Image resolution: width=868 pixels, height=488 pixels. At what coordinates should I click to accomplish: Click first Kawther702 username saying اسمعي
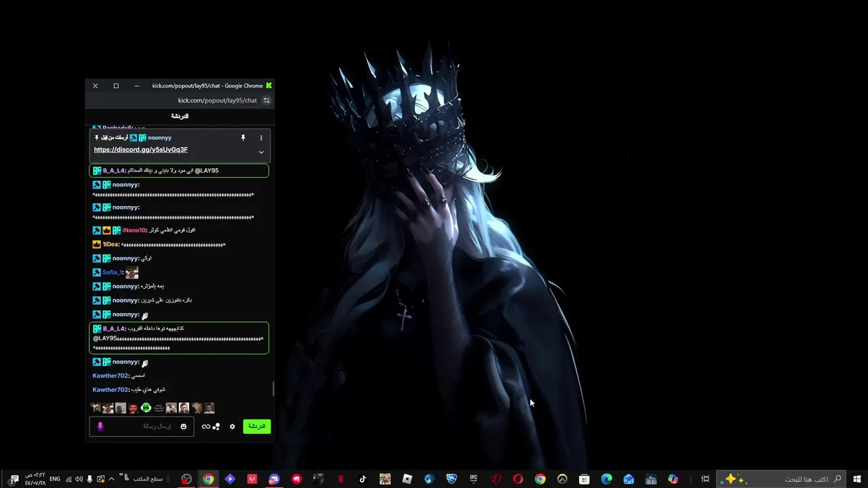click(x=110, y=375)
